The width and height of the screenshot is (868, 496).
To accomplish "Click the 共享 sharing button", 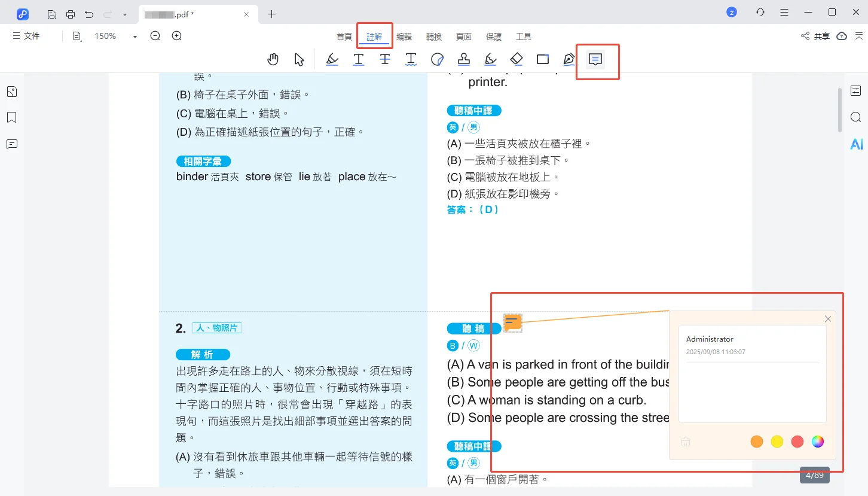I will pos(820,36).
